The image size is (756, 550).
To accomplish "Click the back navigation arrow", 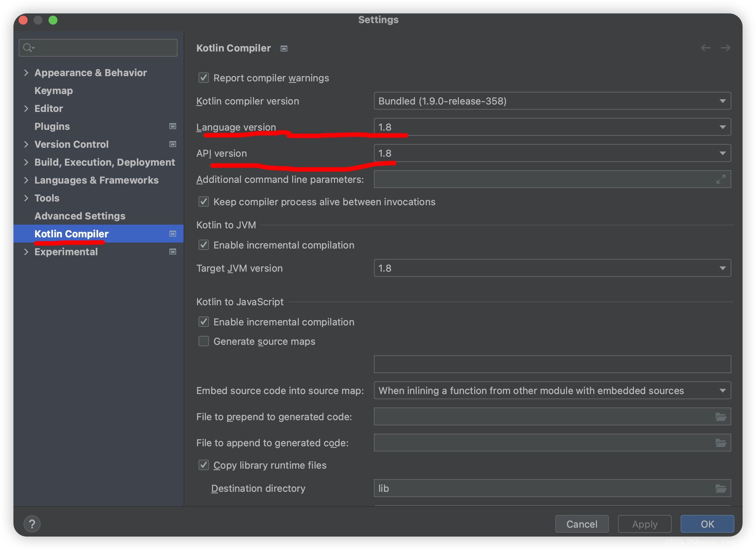I will point(705,48).
